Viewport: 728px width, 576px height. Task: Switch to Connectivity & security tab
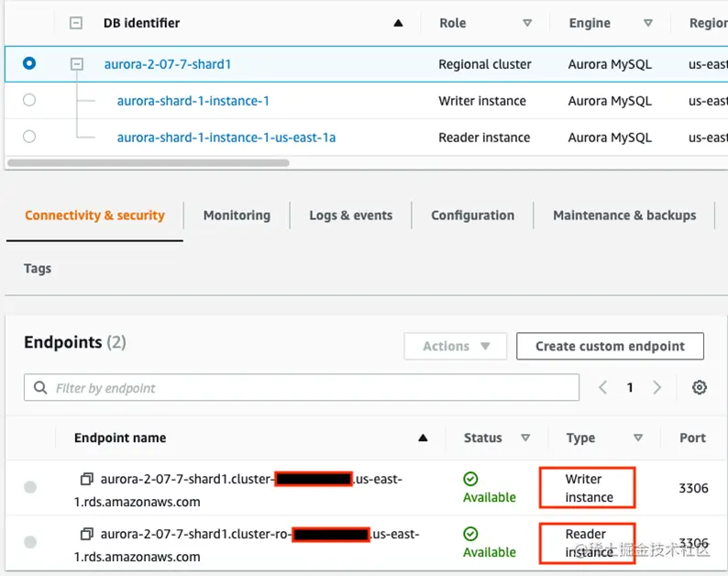94,216
